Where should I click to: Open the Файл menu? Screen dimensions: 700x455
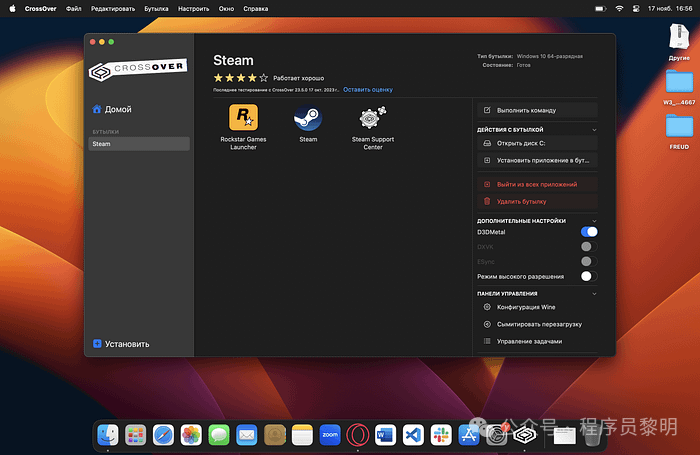(74, 8)
